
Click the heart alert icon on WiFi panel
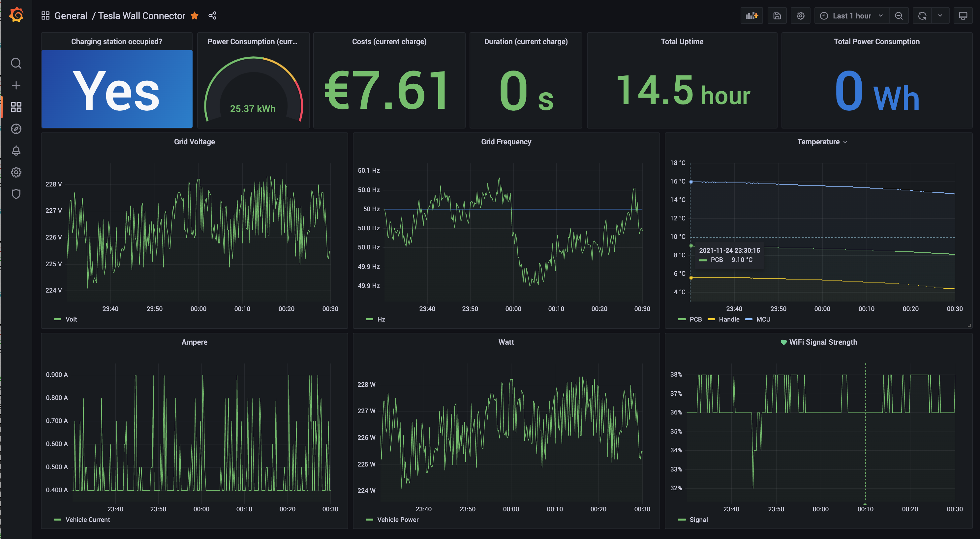pyautogui.click(x=783, y=342)
